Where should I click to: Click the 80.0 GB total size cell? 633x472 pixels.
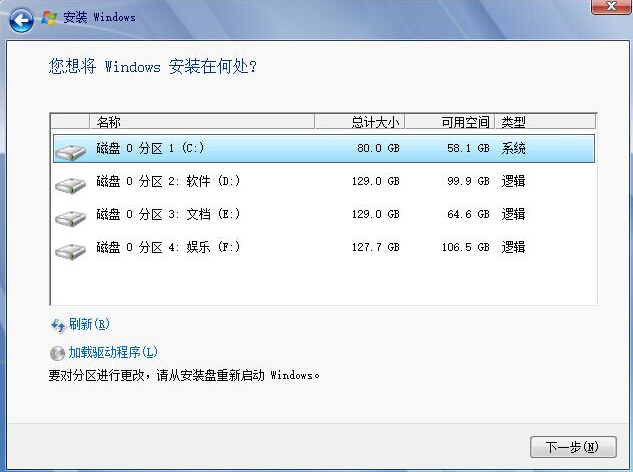pyautogui.click(x=378, y=148)
